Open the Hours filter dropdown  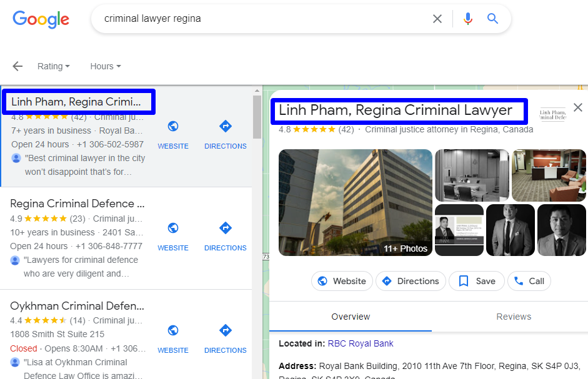point(104,66)
